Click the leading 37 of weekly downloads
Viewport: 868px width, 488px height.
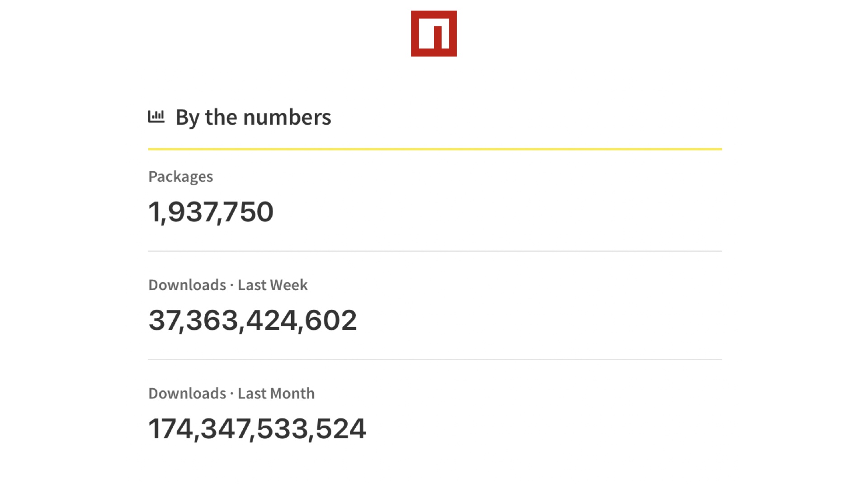pyautogui.click(x=163, y=320)
